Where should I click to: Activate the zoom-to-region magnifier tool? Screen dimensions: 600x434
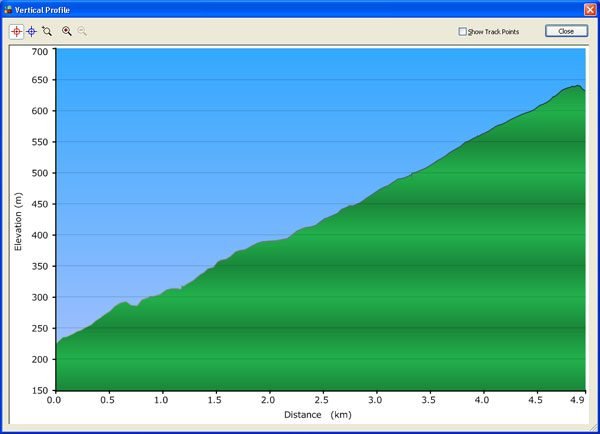pyautogui.click(x=47, y=31)
